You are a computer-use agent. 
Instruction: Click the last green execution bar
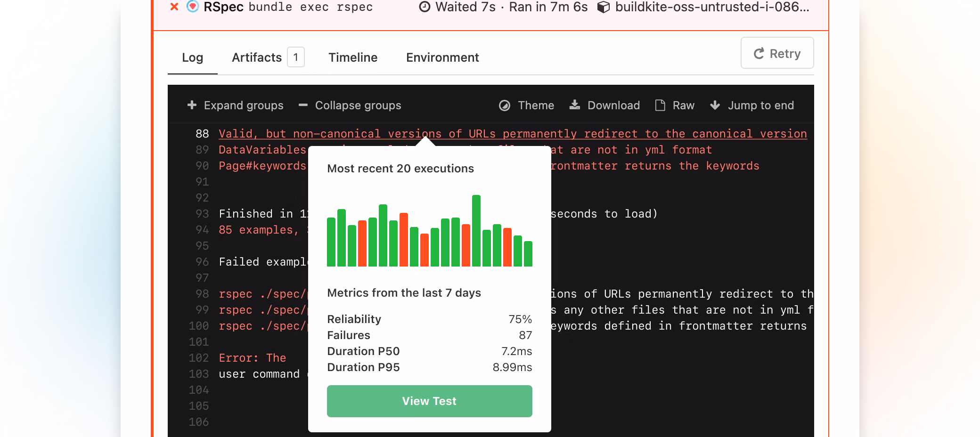pos(528,254)
